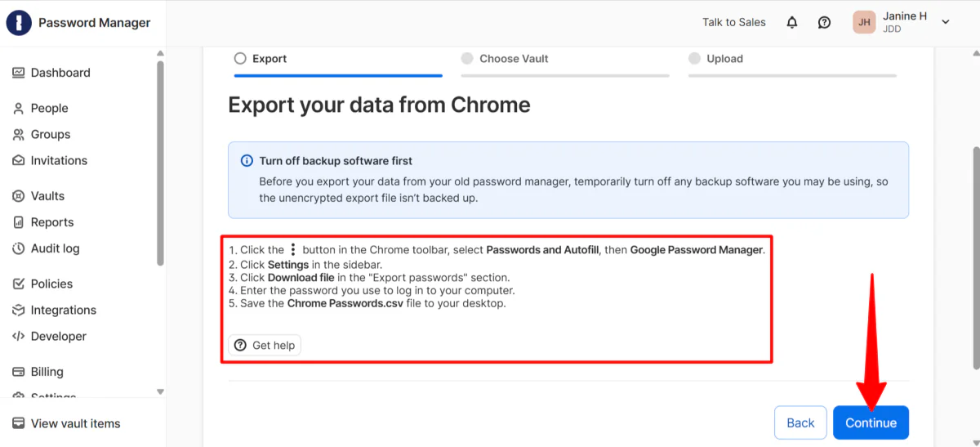
Task: Click the Upload step label
Action: coord(725,59)
